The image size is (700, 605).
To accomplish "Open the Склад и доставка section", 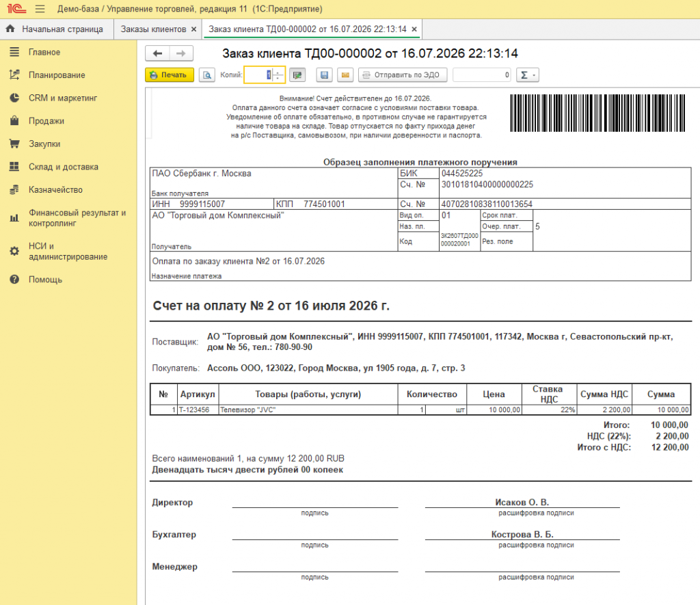I will pyautogui.click(x=64, y=167).
